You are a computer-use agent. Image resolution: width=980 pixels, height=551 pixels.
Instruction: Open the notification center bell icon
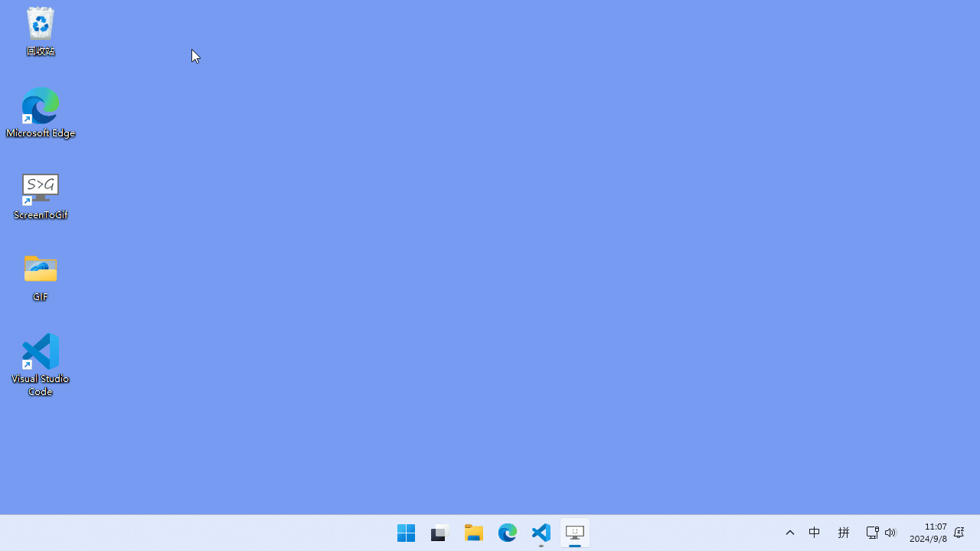point(959,533)
